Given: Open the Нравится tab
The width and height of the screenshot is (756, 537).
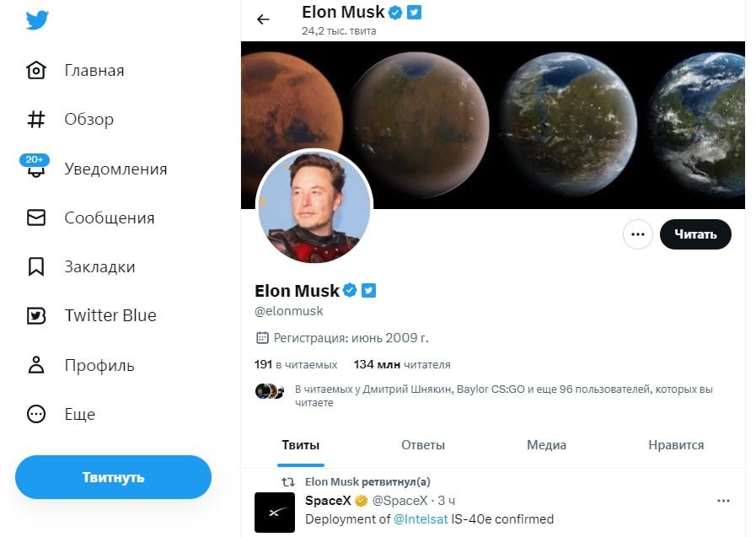Looking at the screenshot, I should 676,445.
